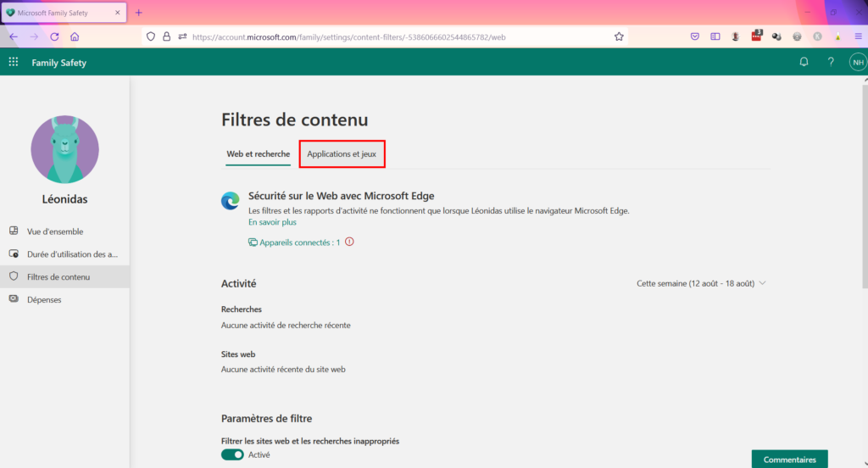
Task: Open the Appareils connectés : 1 link
Action: (294, 242)
